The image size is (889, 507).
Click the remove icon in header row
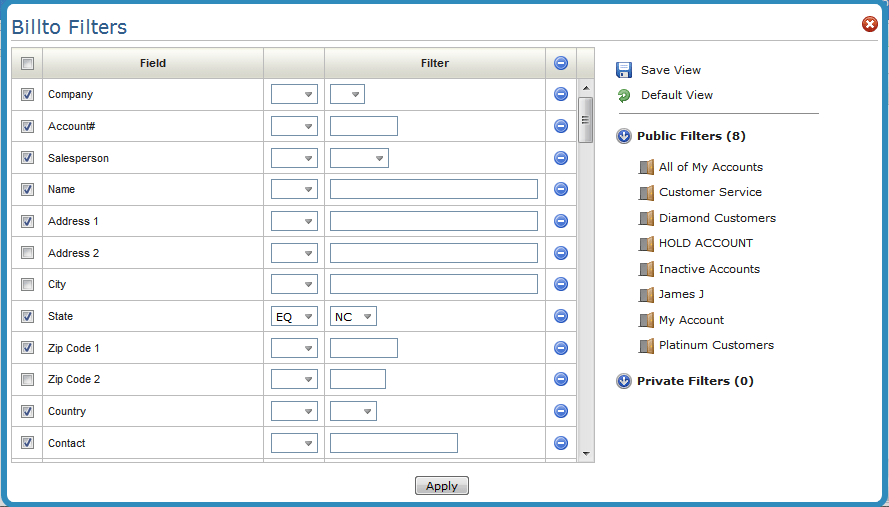561,63
